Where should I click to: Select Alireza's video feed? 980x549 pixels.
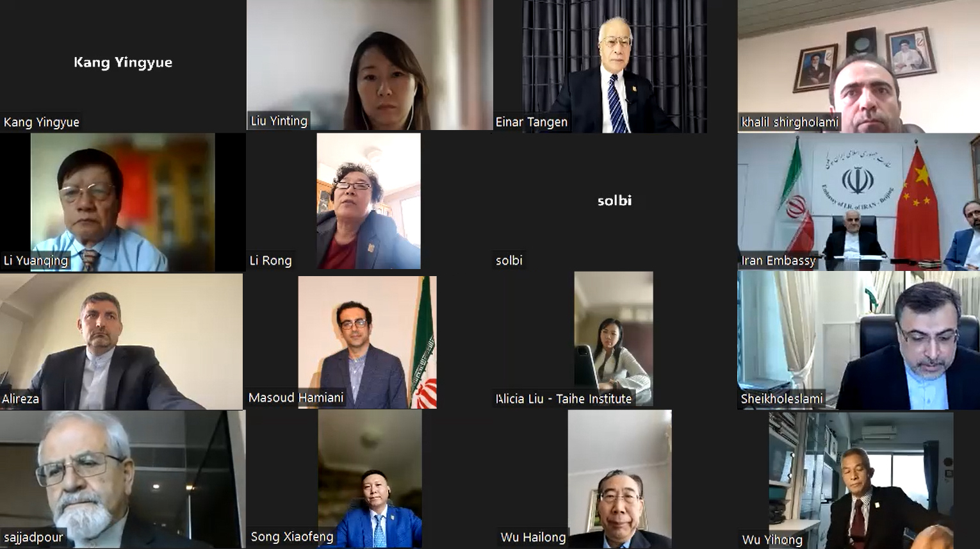122,341
